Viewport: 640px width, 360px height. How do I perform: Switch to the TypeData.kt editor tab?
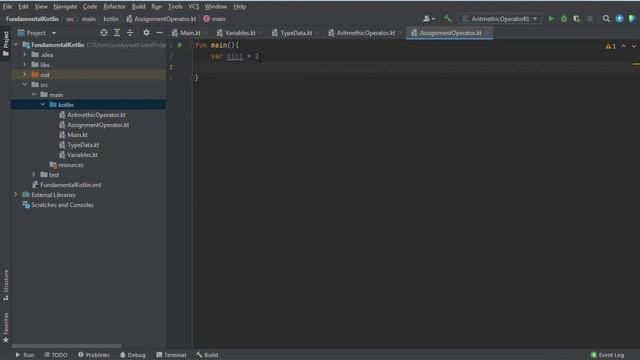point(296,33)
